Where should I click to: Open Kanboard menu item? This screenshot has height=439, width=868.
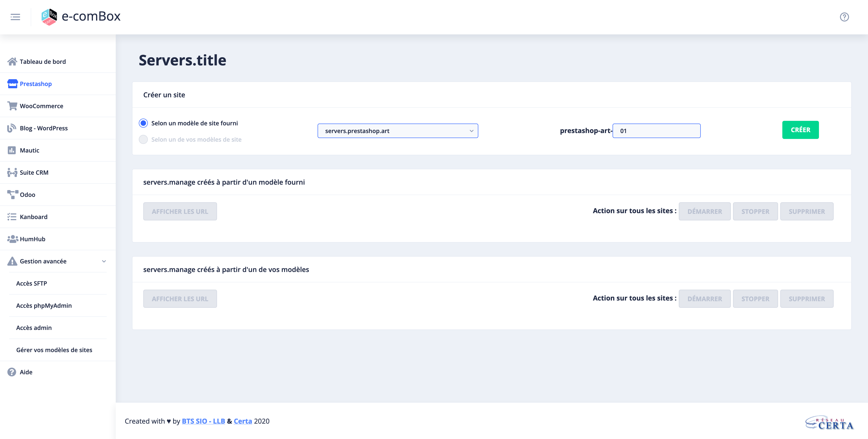[58, 217]
